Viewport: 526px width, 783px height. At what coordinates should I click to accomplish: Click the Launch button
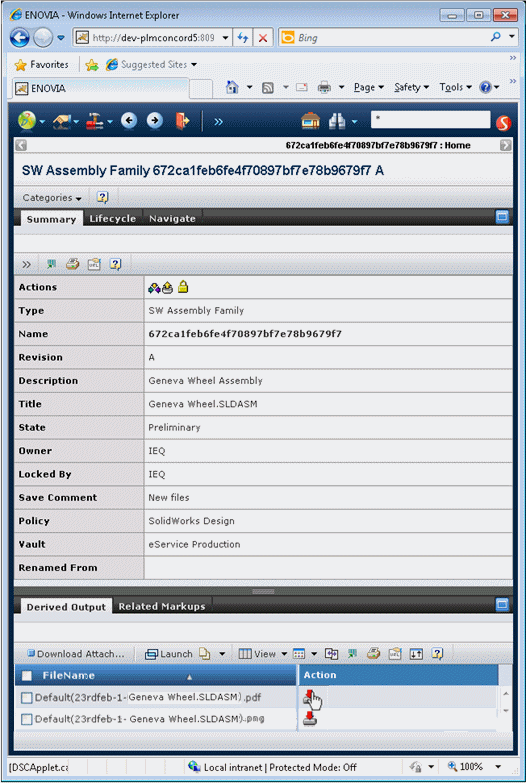(169, 654)
